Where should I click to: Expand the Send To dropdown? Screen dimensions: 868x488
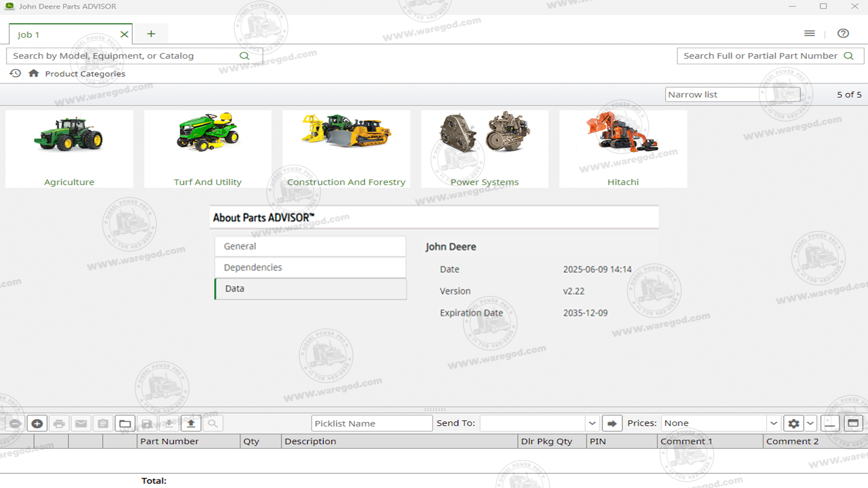pos(592,423)
